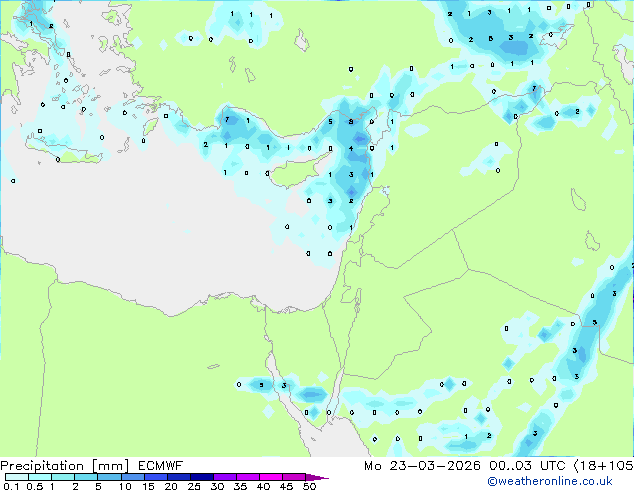Pick the 20–25 mm legend swatch
634x490 pixels.
(179, 477)
